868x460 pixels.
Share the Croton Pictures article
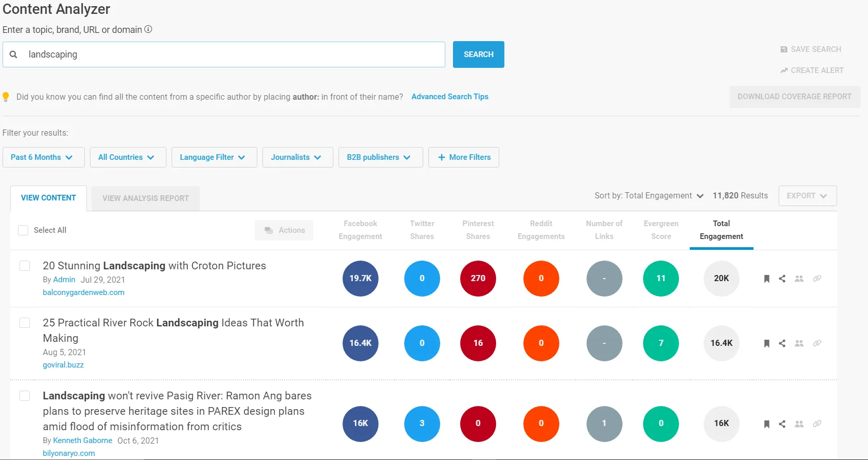tap(782, 279)
